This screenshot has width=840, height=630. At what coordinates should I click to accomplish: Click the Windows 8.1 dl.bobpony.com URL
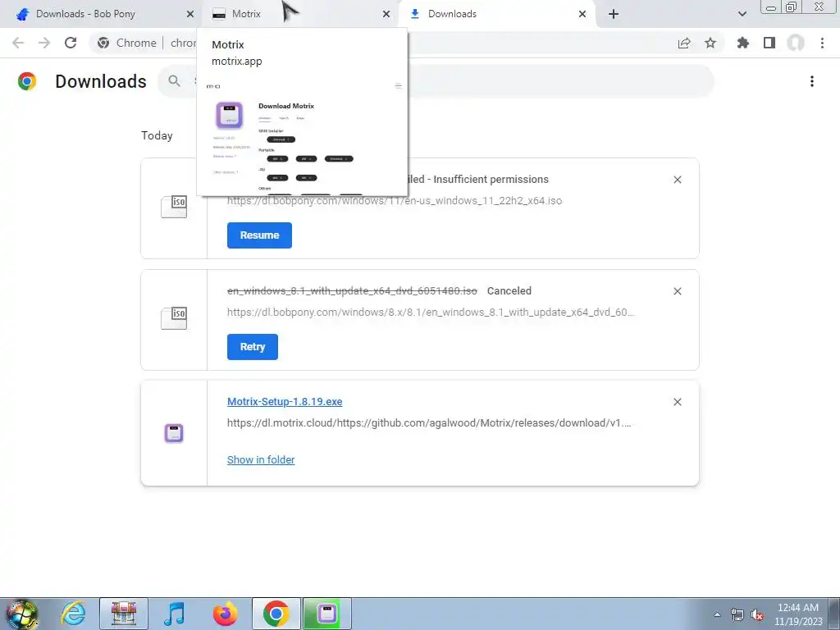(431, 313)
